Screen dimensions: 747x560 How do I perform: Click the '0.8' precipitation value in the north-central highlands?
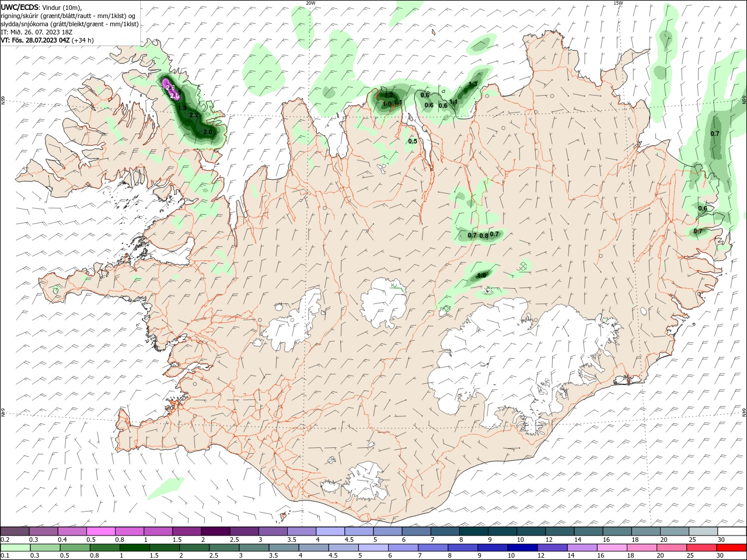point(484,236)
